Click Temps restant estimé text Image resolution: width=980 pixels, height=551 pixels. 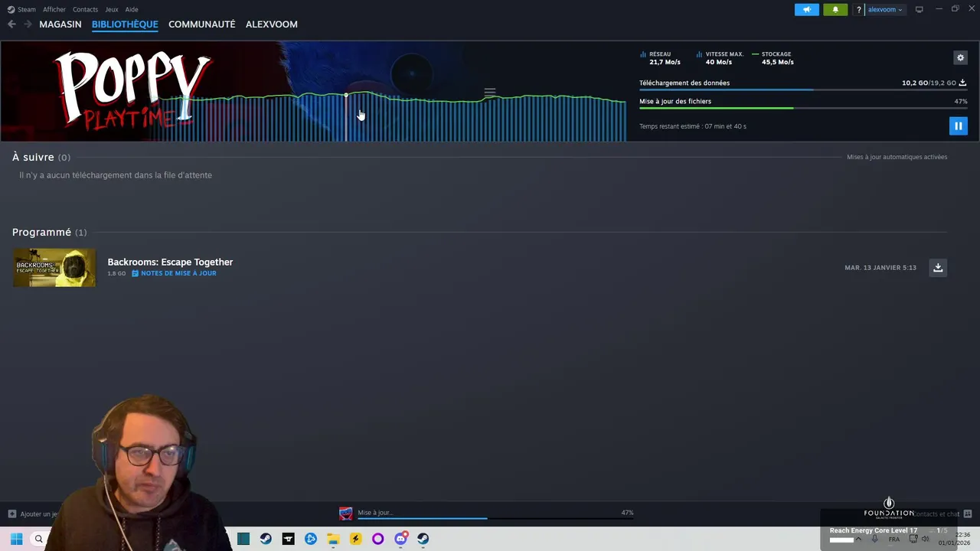point(693,126)
